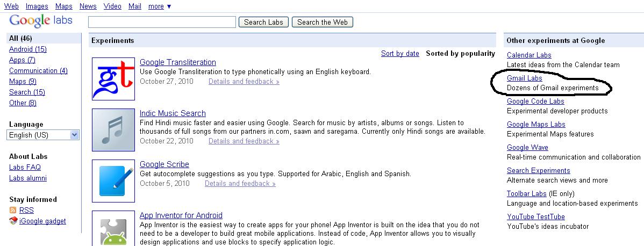Focus the Labs search text field
Image resolution: width=644 pixels, height=246 pixels.
coord(162,22)
